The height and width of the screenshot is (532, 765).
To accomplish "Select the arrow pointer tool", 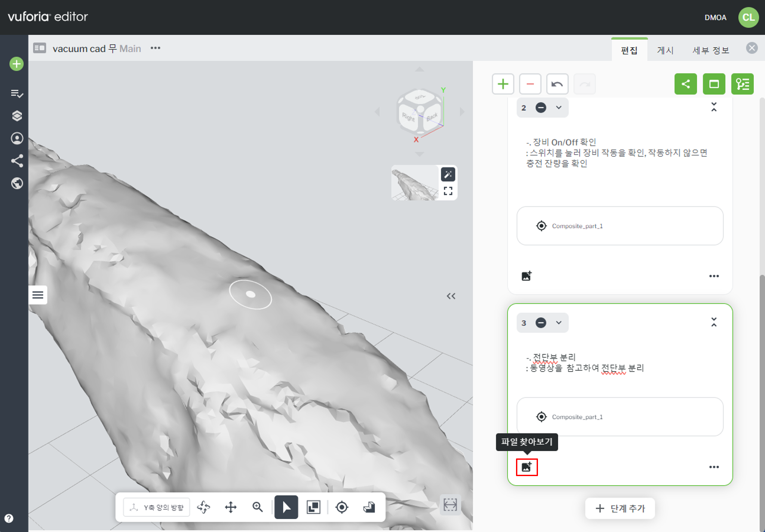I will click(x=286, y=507).
